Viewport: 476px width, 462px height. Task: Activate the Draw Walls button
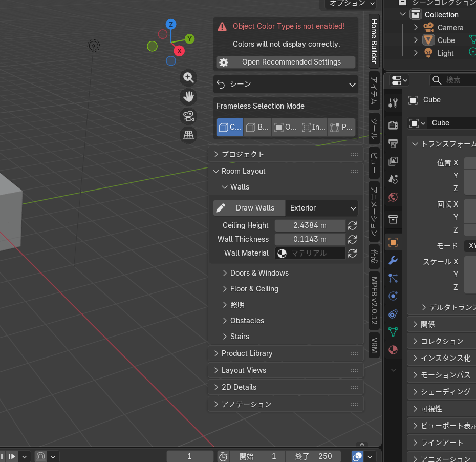pos(249,208)
